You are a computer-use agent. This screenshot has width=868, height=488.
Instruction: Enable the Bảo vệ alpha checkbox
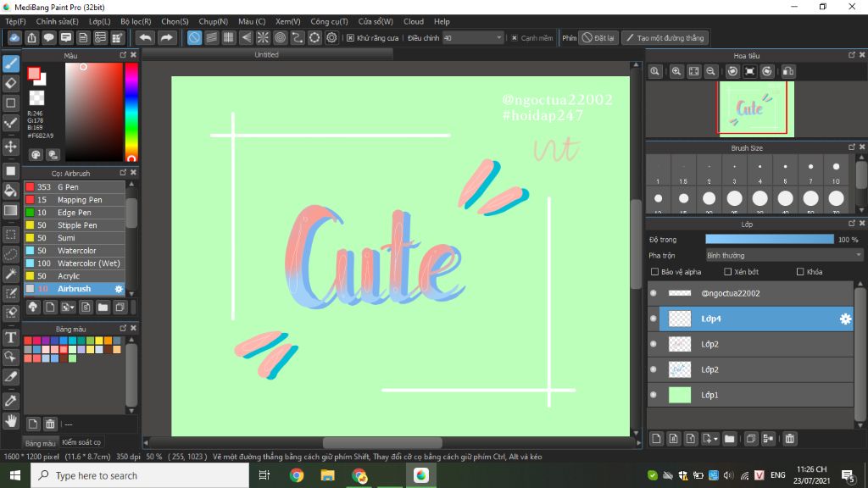[x=655, y=272]
